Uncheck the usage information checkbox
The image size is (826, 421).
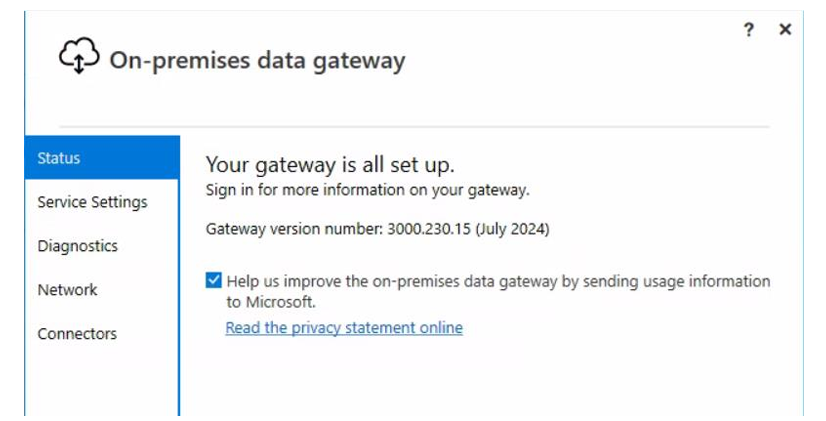coord(214,281)
